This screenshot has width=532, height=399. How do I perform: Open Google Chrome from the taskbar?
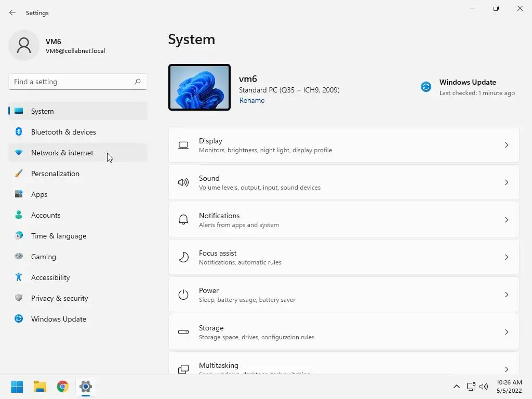click(x=63, y=387)
